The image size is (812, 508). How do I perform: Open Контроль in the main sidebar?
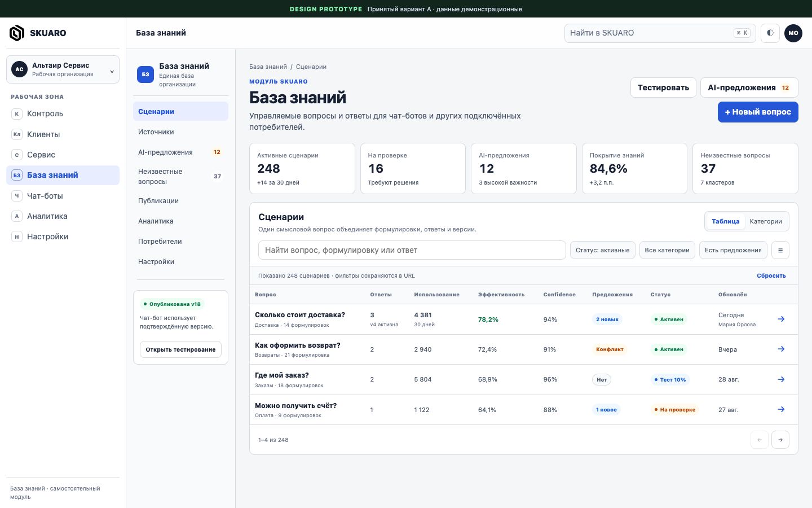(x=63, y=113)
